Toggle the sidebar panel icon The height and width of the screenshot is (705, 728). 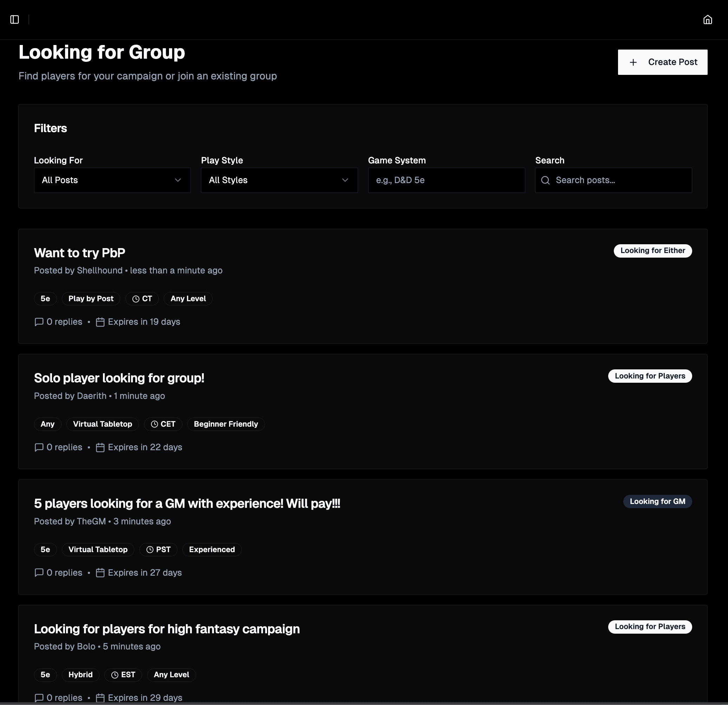click(x=14, y=20)
